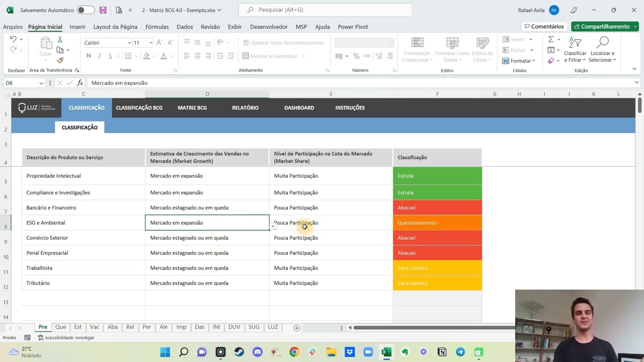The height and width of the screenshot is (362, 644).
Task: Apply bold with the N button
Action: coord(89,56)
